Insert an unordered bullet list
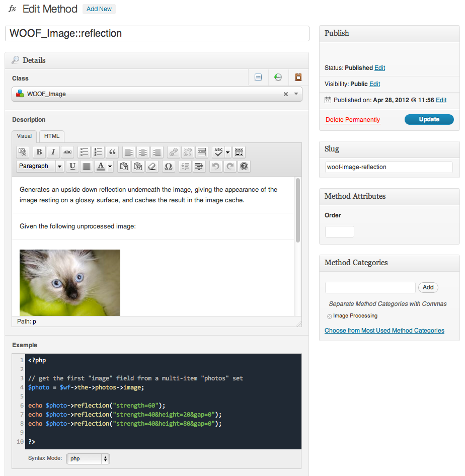The height and width of the screenshot is (476, 465). click(84, 152)
